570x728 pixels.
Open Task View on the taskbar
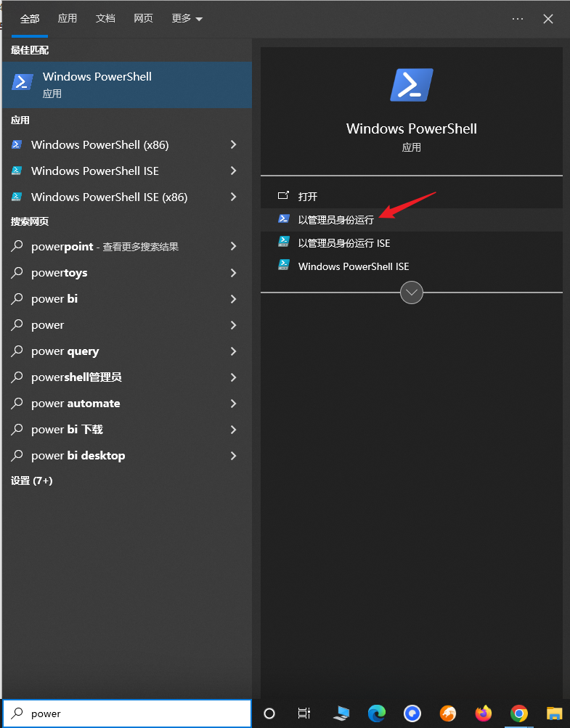pos(304,713)
